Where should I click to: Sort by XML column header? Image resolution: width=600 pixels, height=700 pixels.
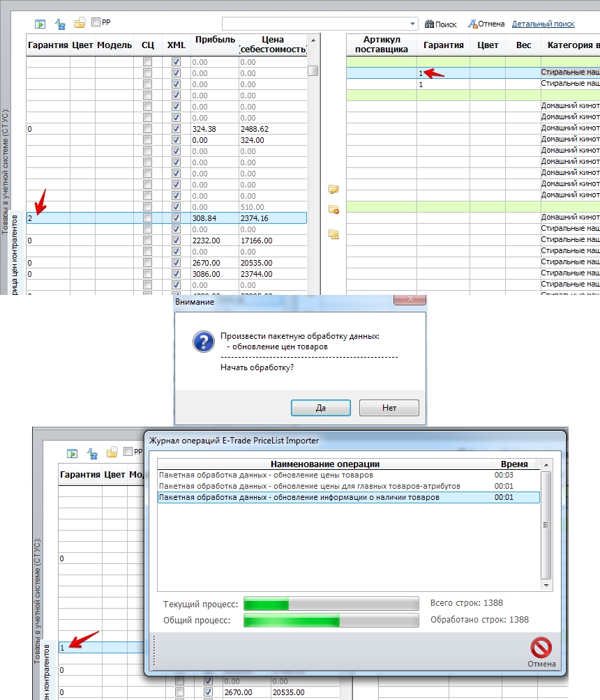pyautogui.click(x=176, y=45)
